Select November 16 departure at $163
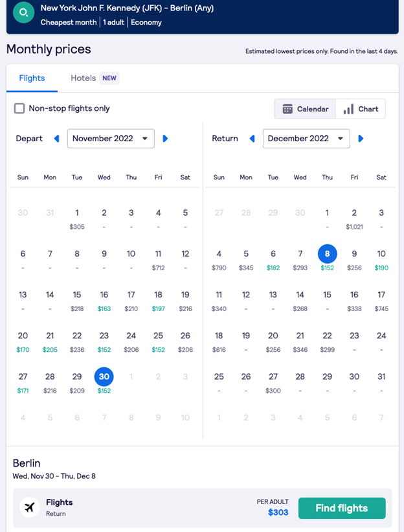 click(x=104, y=301)
